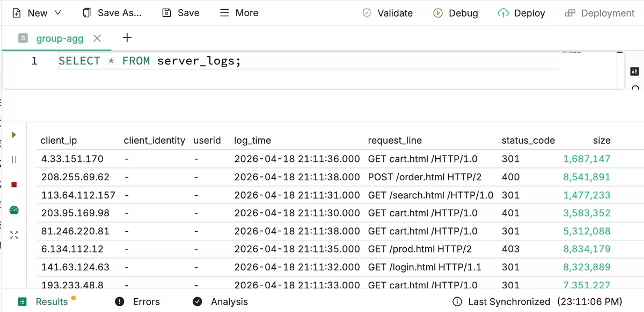
Task: Stop the query with the red square
Action: (14, 185)
